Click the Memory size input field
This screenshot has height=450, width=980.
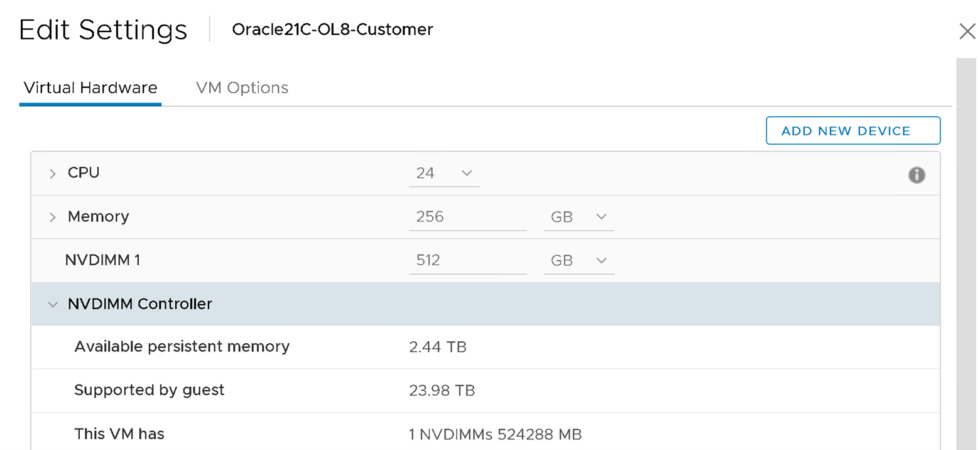pyautogui.click(x=467, y=217)
